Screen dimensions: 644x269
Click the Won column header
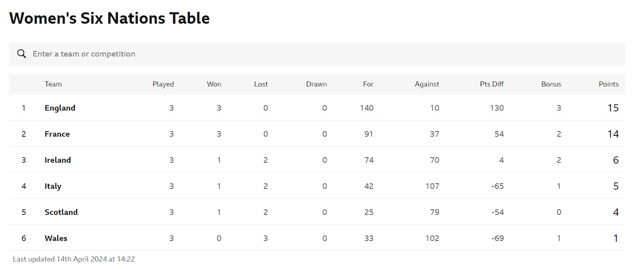(x=214, y=84)
